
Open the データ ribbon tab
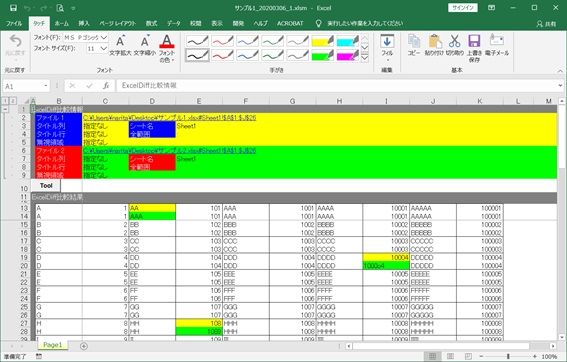(x=173, y=24)
